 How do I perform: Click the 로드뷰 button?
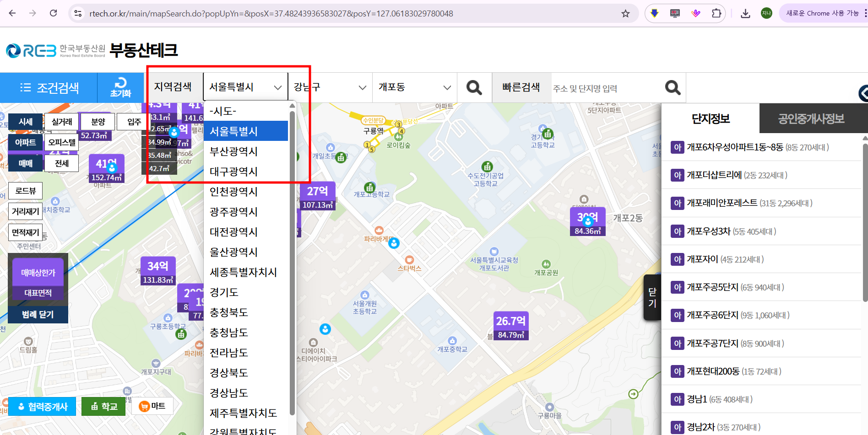(26, 191)
